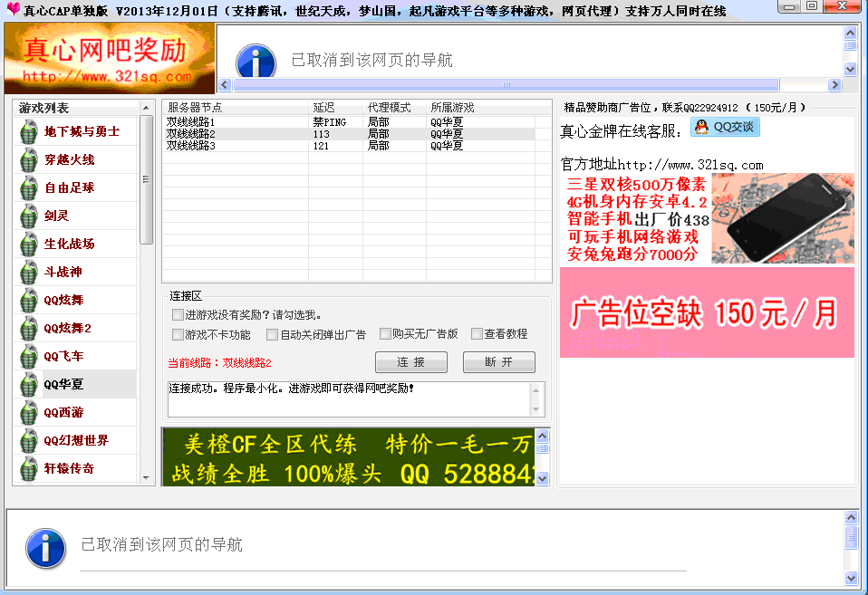Check the 购买无广告版 option
The height and width of the screenshot is (595, 868).
click(x=385, y=333)
